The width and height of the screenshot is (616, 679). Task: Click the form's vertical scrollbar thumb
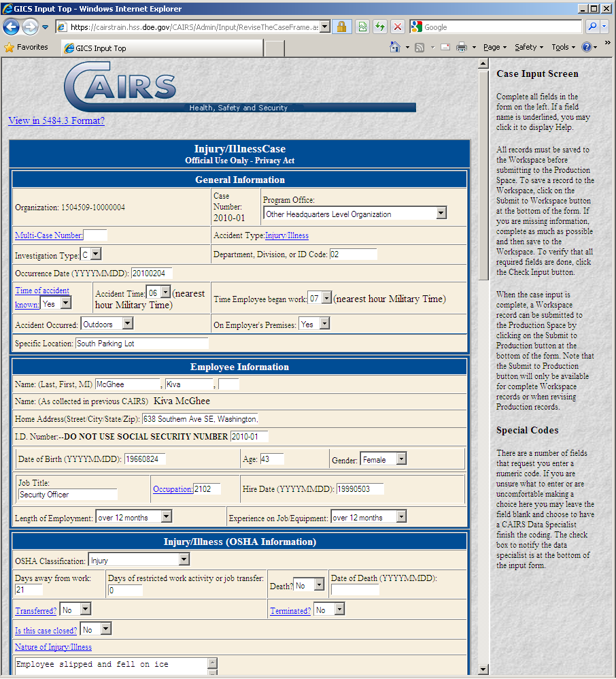pyautogui.click(x=483, y=176)
